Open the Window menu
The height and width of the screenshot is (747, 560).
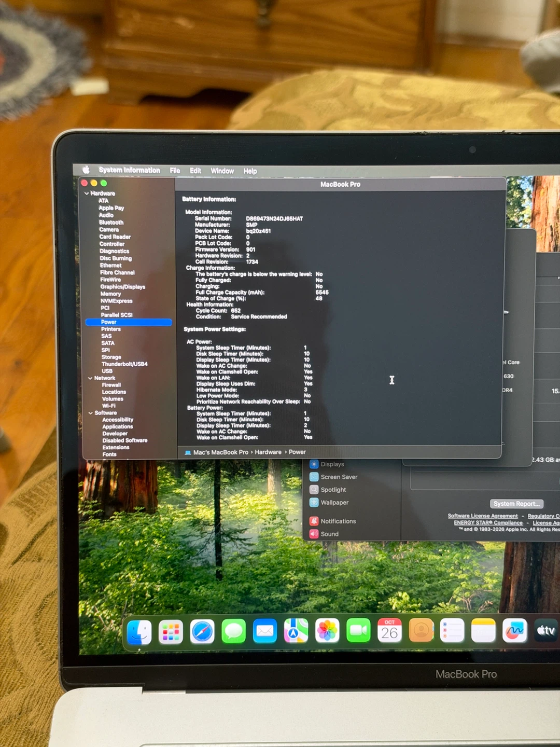coord(222,171)
